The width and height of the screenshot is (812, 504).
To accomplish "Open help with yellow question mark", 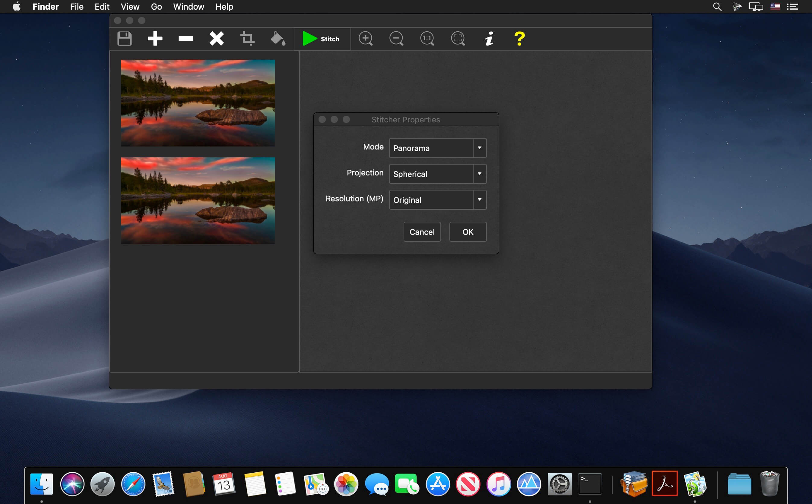I will pyautogui.click(x=519, y=39).
